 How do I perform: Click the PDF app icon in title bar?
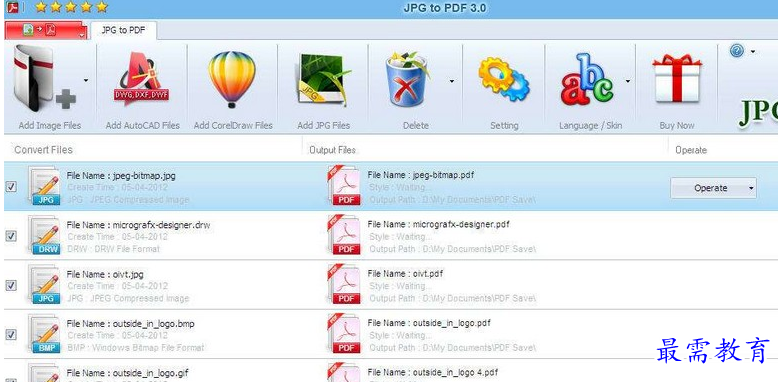pos(12,7)
